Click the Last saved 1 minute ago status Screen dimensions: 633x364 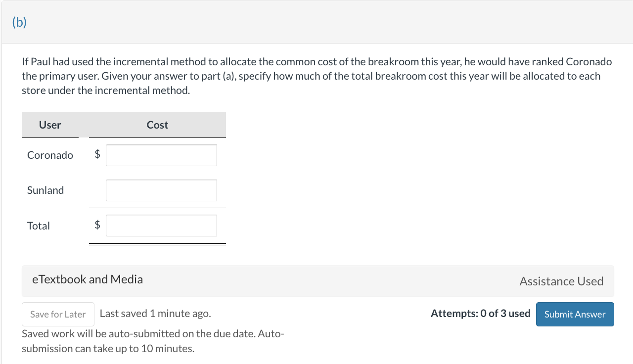click(x=155, y=314)
